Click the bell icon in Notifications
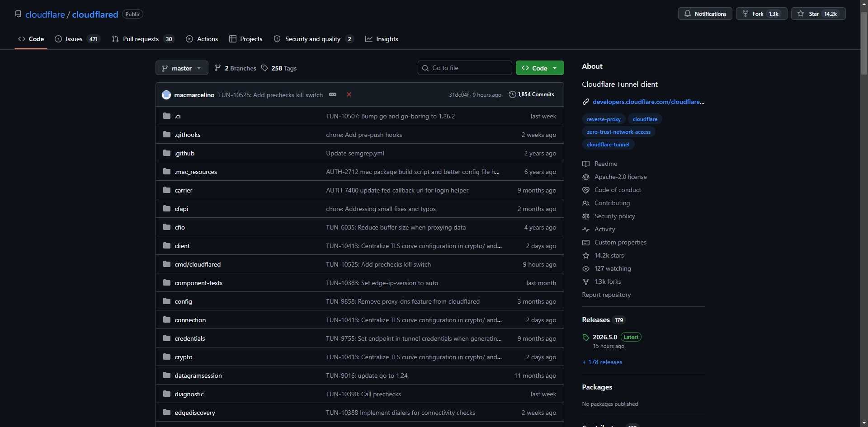The height and width of the screenshot is (427, 868). (687, 14)
